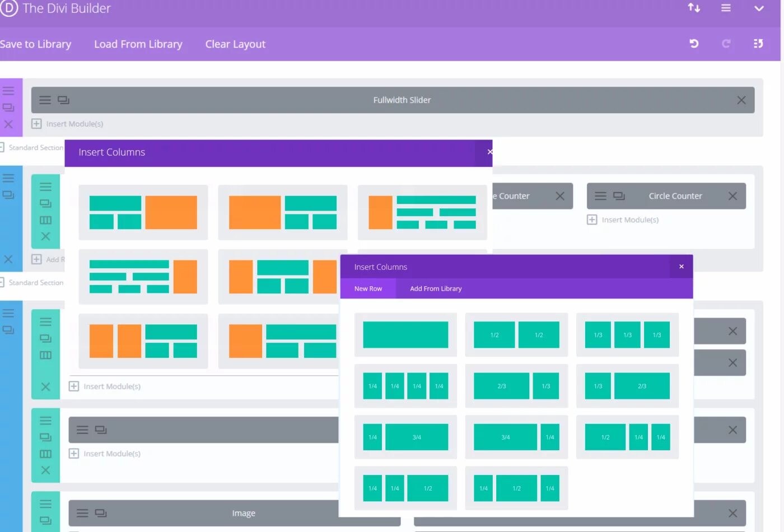Click the redo arrow icon
784x532 pixels.
point(726,44)
